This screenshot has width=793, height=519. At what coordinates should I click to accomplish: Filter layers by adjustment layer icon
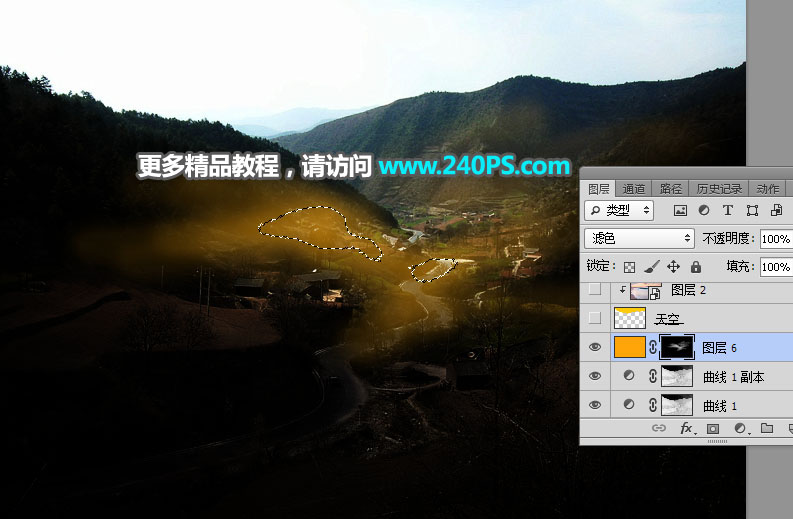703,210
